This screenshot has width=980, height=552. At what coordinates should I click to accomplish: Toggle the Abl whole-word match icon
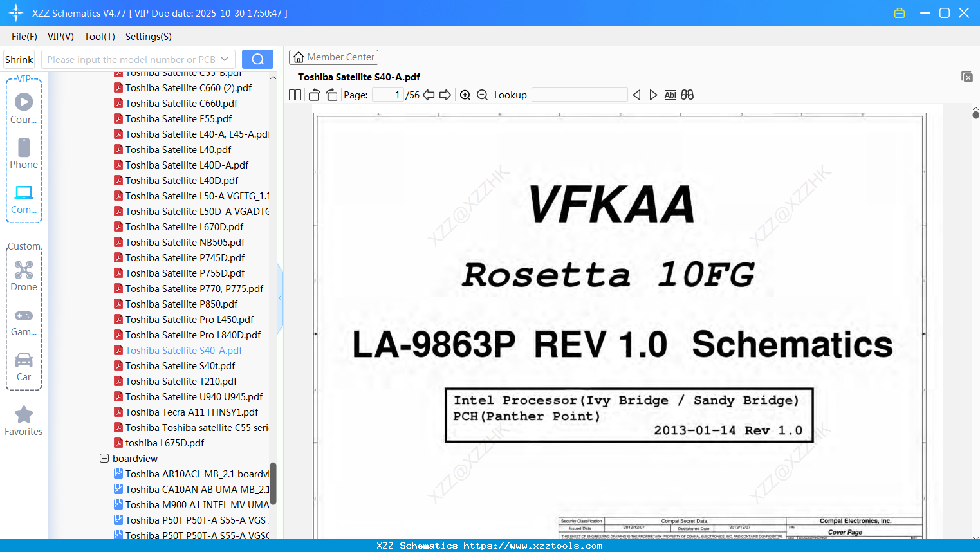pyautogui.click(x=670, y=95)
